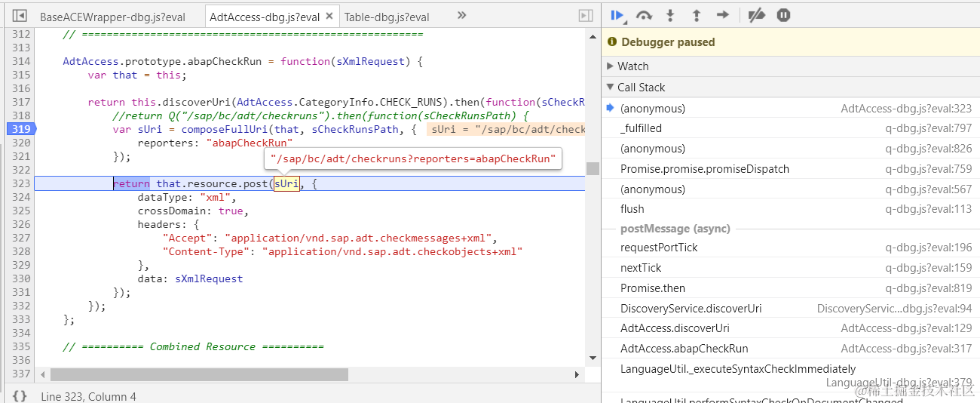980x403 pixels.
Task: Step out of current function
Action: click(696, 15)
